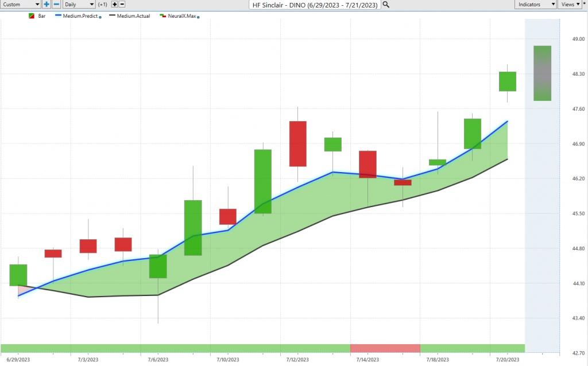The width and height of the screenshot is (588, 366).
Task: Click the Bar legend label
Action: [41, 16]
